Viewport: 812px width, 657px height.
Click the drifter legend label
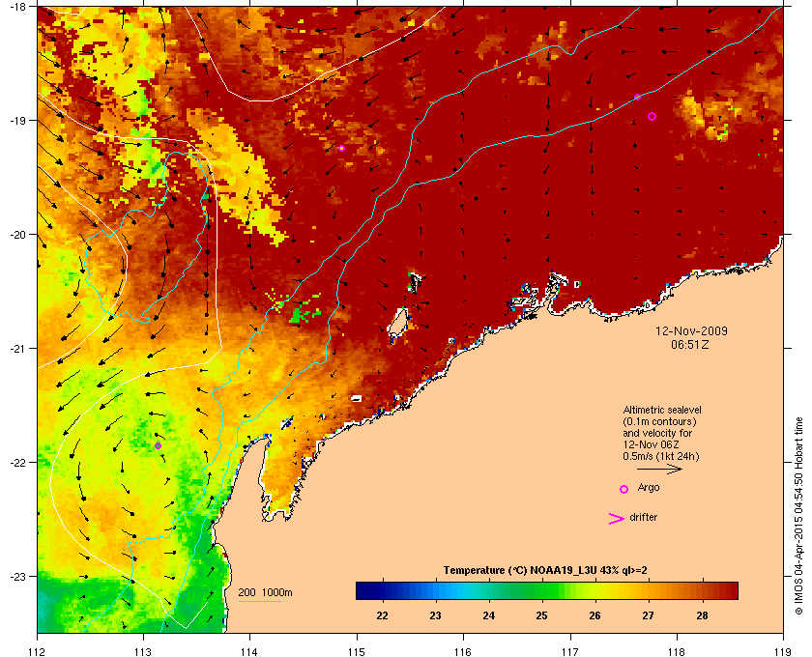coord(644,517)
